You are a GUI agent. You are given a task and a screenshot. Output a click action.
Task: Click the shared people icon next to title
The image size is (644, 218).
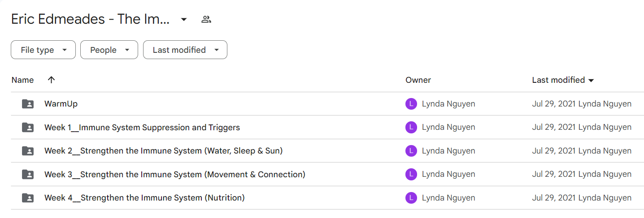(206, 19)
